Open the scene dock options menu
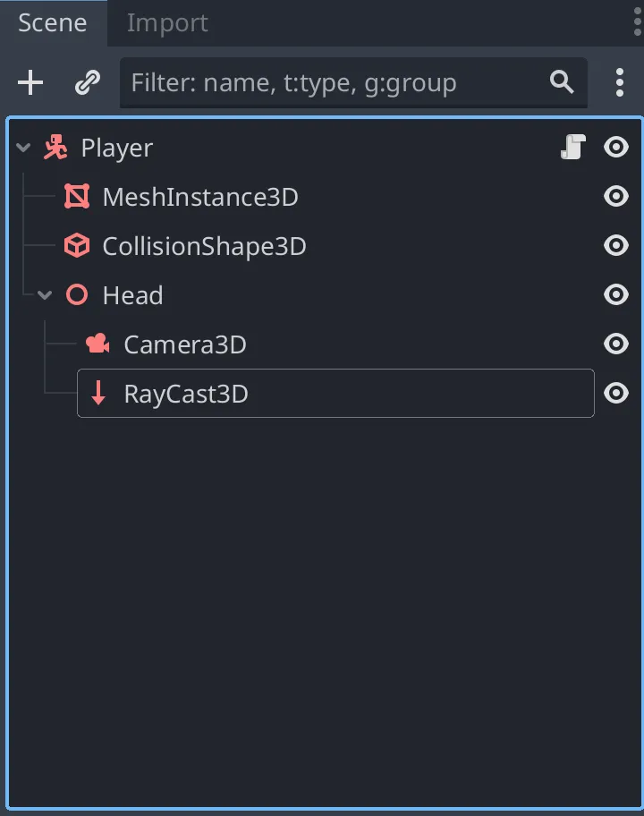 pos(619,83)
